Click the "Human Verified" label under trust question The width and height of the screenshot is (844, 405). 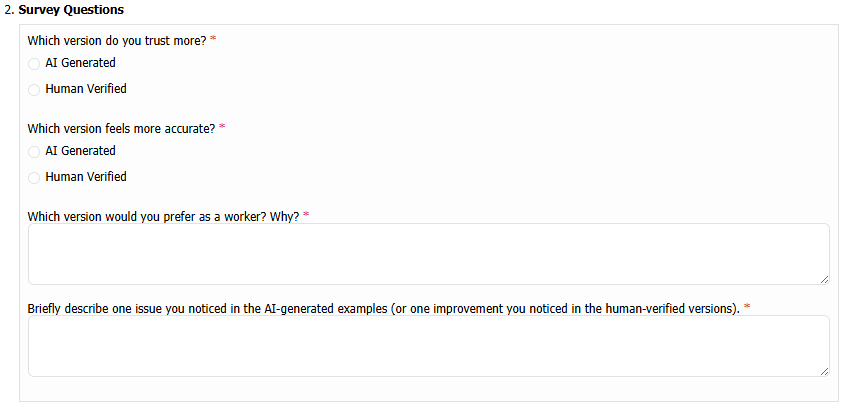pyautogui.click(x=86, y=89)
